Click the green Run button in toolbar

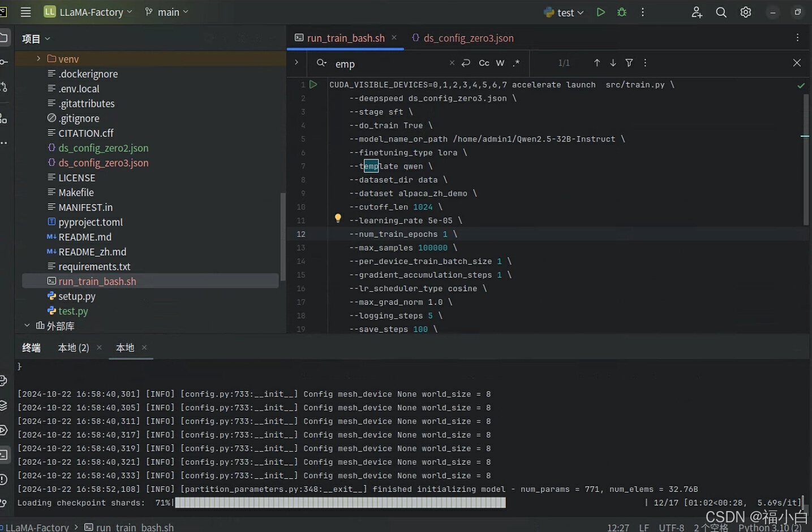(600, 12)
